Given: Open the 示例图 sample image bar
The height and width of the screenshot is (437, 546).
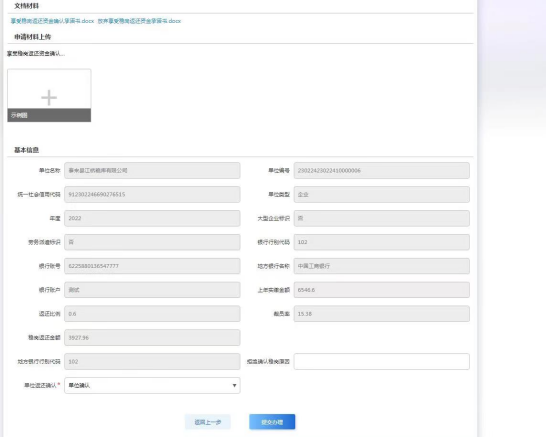Looking at the screenshot, I should [x=49, y=115].
